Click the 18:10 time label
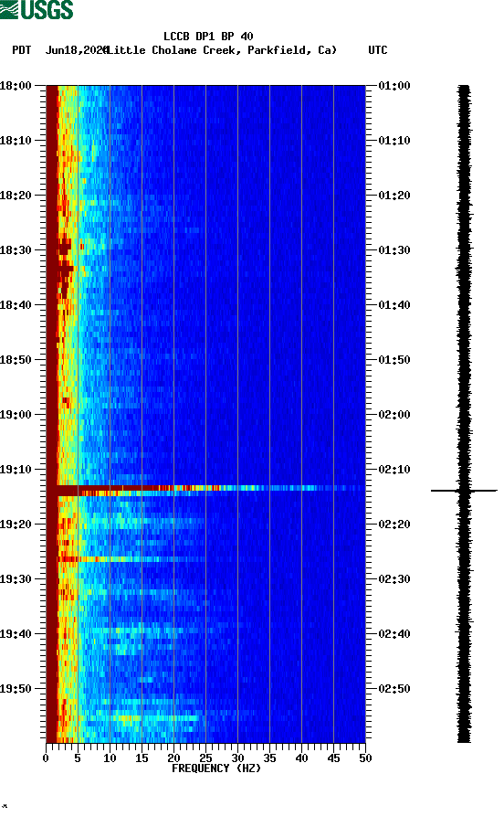Viewport: 504px width, 816px height. pos(16,141)
